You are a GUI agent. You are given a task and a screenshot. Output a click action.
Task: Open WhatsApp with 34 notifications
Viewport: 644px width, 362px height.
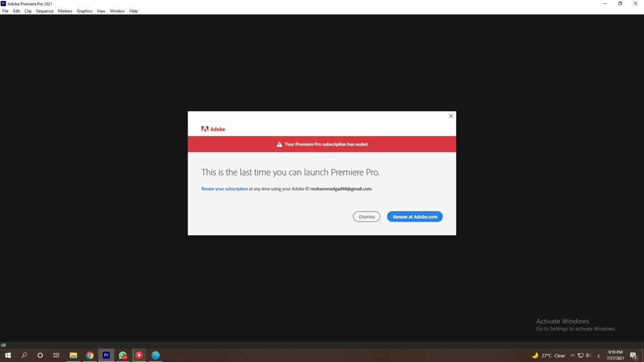[122, 355]
